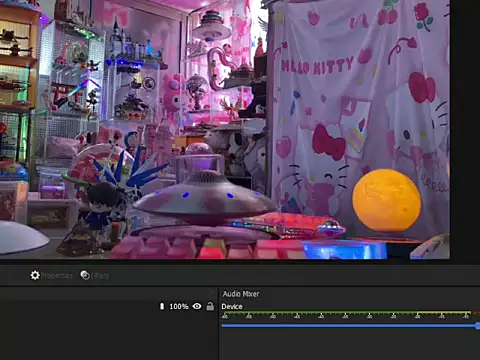
Task: Open the Filters icon in source toolbar
Action: 85,275
